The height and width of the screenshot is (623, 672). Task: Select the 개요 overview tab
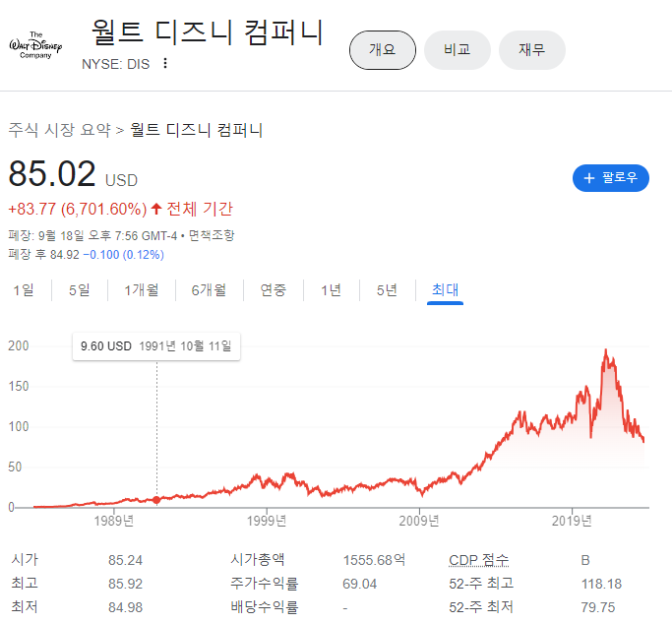(x=383, y=50)
